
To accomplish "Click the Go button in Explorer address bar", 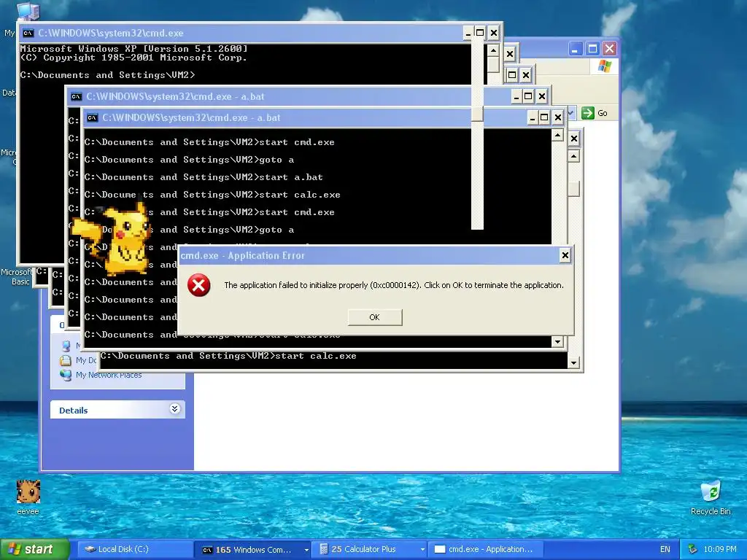I will [x=595, y=113].
